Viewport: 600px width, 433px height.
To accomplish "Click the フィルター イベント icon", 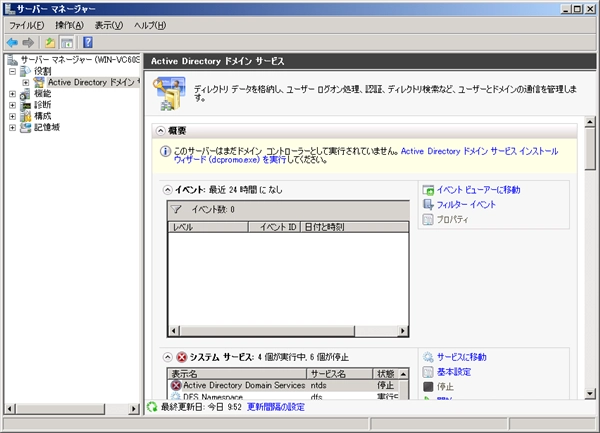I will coord(428,204).
